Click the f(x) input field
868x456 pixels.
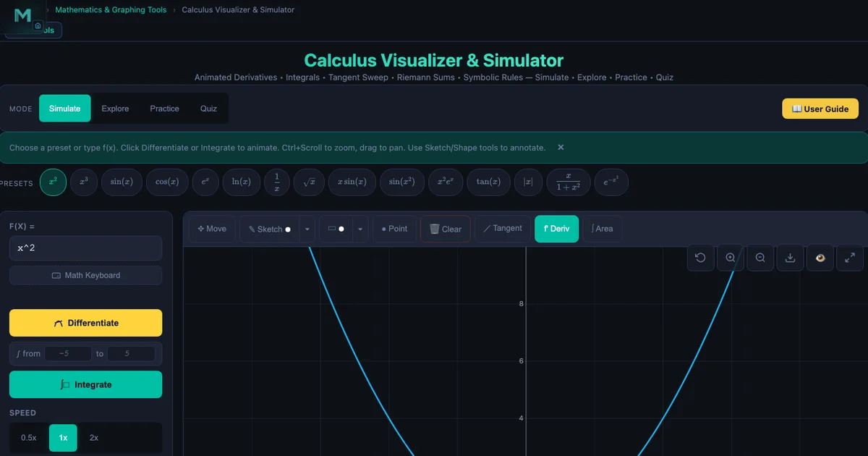point(85,248)
